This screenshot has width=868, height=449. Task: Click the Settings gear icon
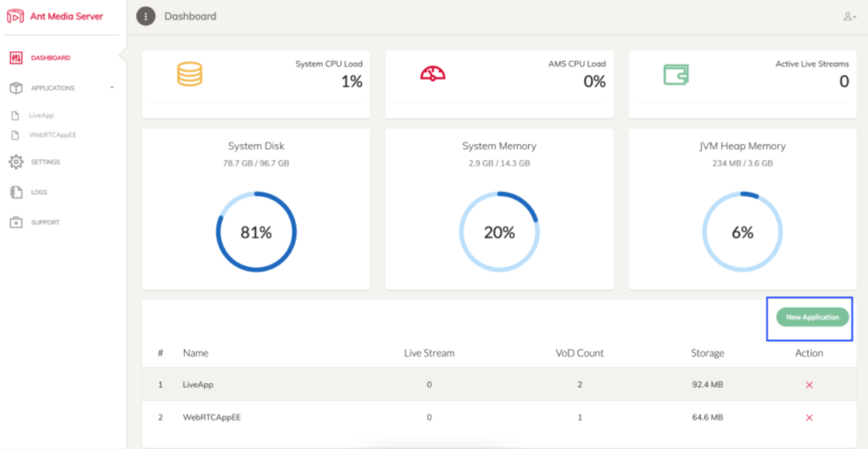(x=15, y=162)
